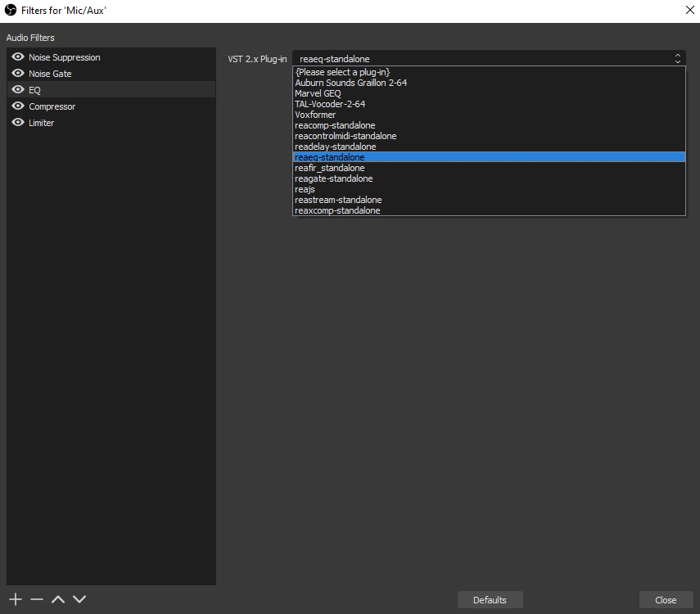Image resolution: width=700 pixels, height=614 pixels.
Task: Toggle the Compressor filter visibility
Action: 18,106
